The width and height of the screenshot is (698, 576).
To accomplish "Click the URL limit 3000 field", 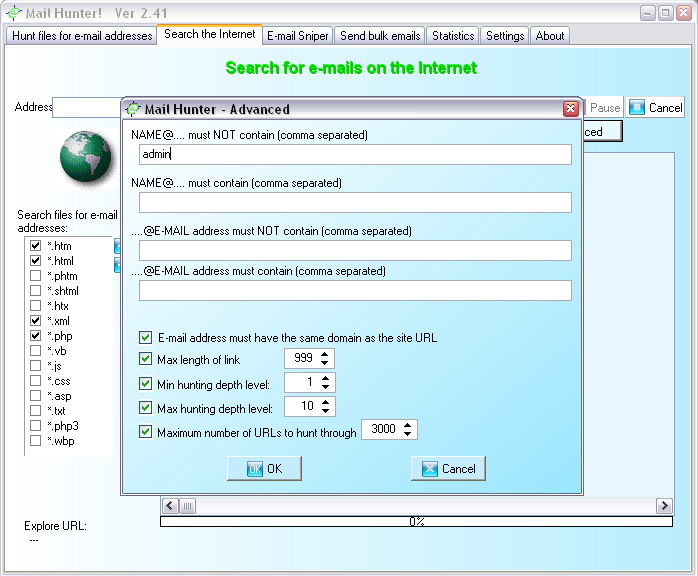I will (382, 429).
